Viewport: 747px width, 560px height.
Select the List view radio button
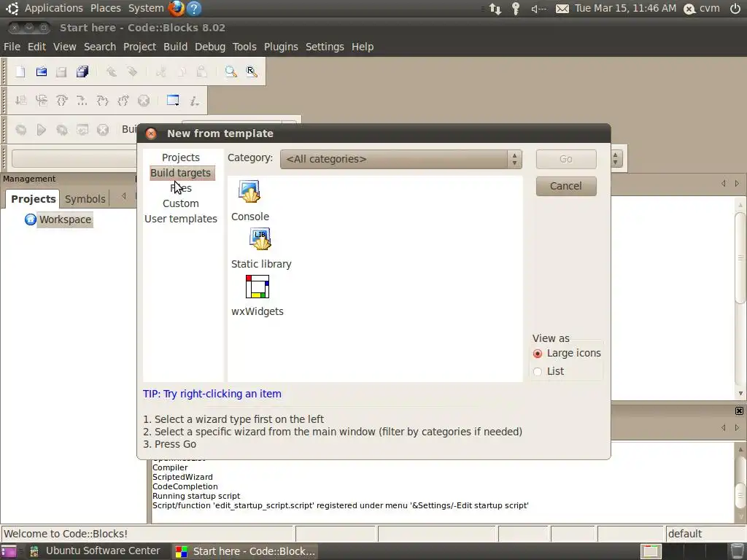[538, 371]
